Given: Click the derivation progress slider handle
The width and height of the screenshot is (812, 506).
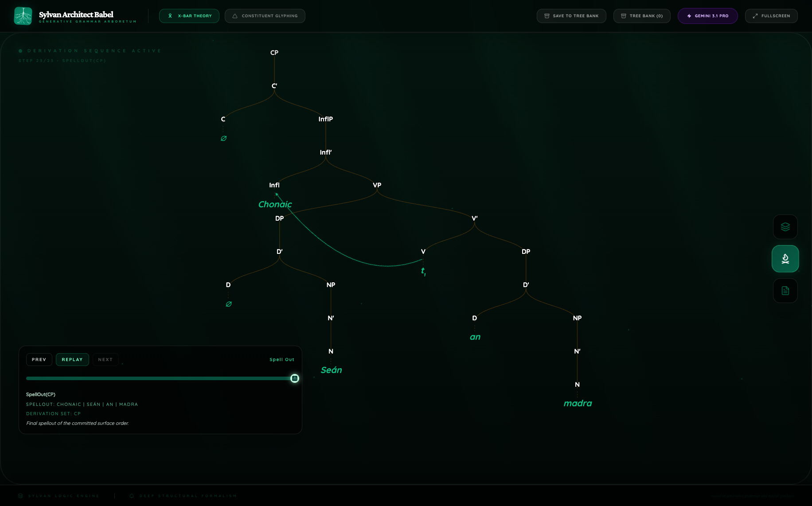Looking at the screenshot, I should point(295,378).
